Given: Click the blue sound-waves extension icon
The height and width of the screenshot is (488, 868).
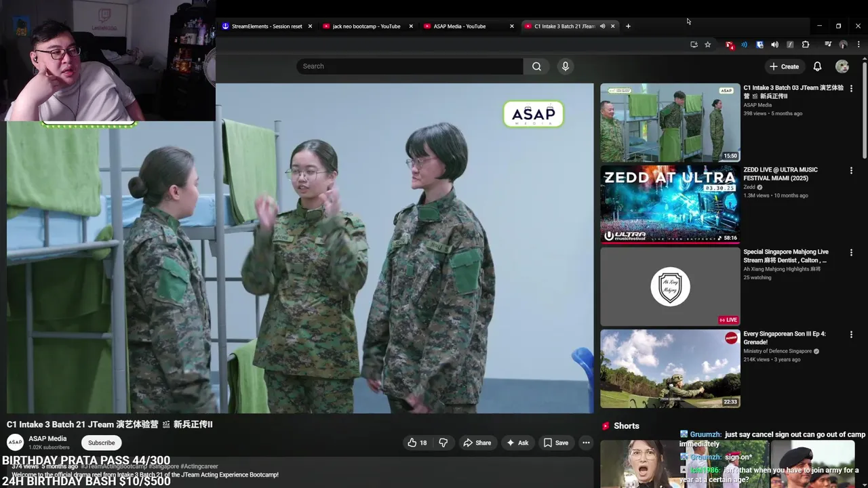Looking at the screenshot, I should tap(744, 45).
